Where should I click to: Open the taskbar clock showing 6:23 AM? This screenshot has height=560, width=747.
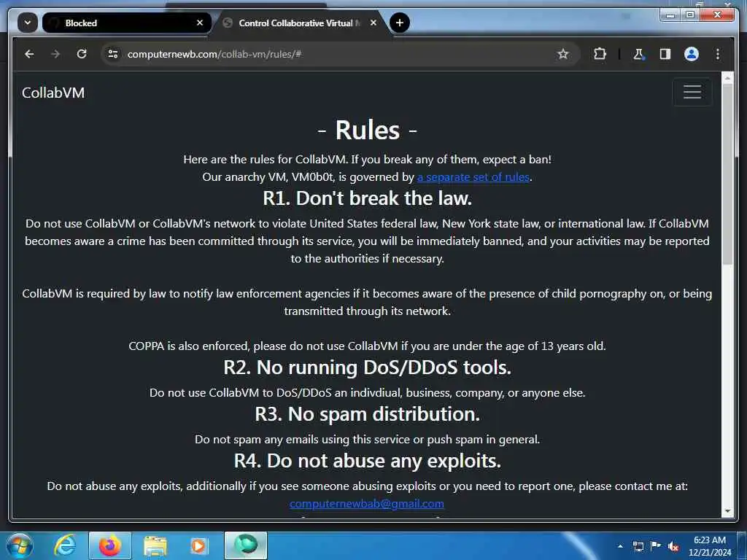coord(709,545)
